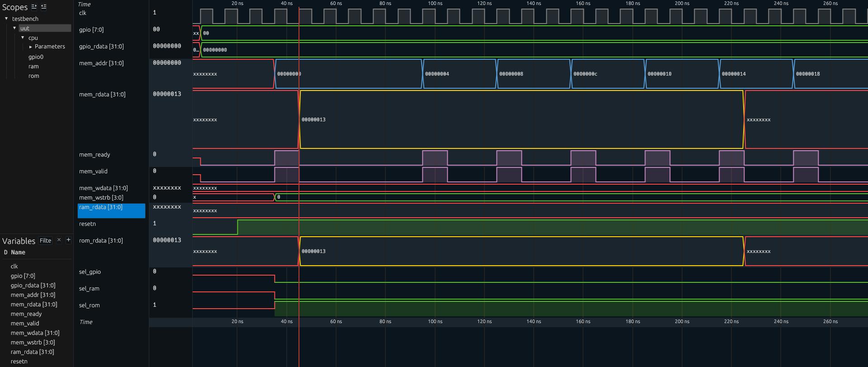Clear the variable filter with the X icon

(59, 240)
